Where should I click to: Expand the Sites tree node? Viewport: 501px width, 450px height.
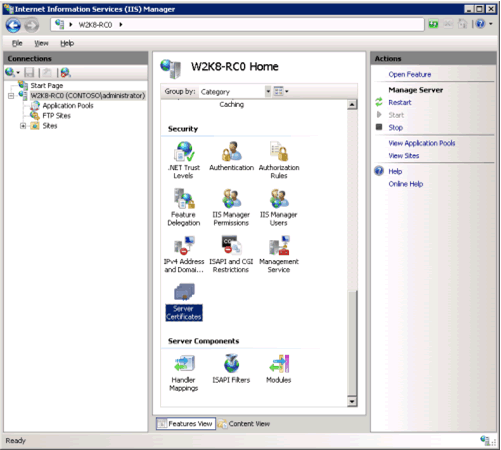click(x=23, y=126)
